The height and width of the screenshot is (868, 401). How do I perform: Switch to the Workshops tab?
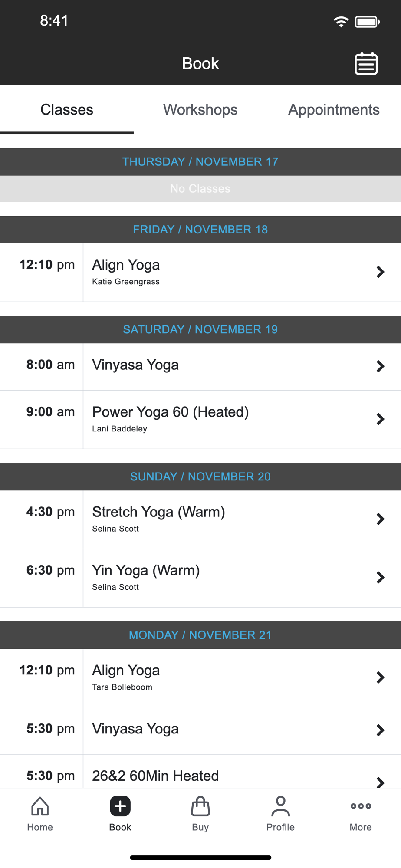coord(200,110)
